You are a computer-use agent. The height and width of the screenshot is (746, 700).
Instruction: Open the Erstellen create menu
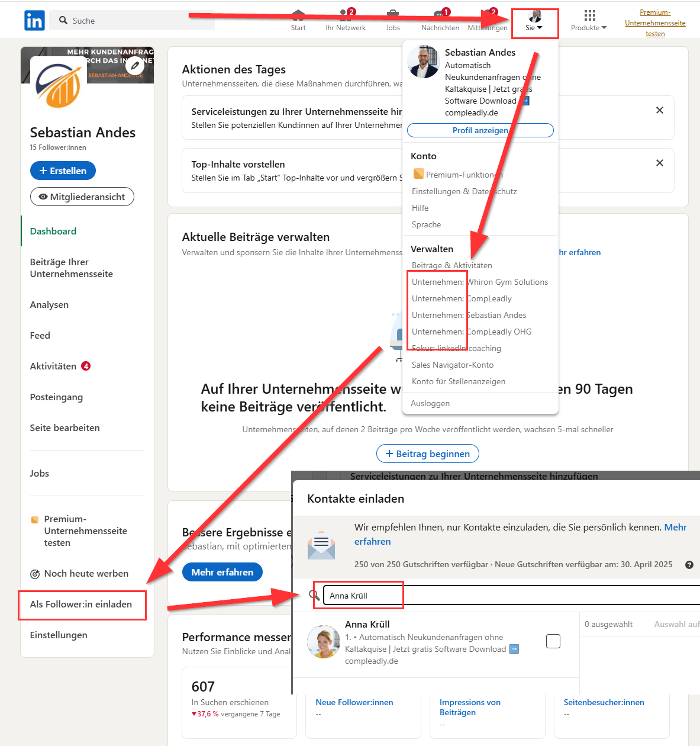click(x=63, y=171)
